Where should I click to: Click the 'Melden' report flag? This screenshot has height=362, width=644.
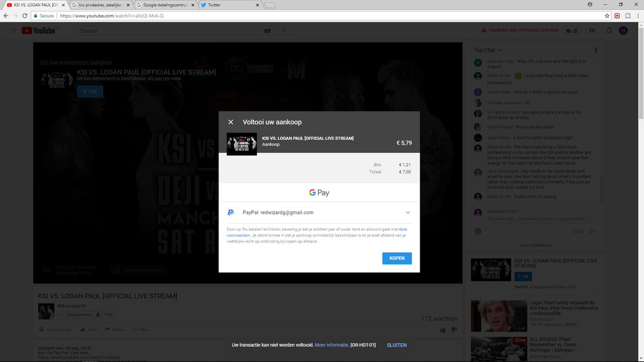(x=114, y=329)
